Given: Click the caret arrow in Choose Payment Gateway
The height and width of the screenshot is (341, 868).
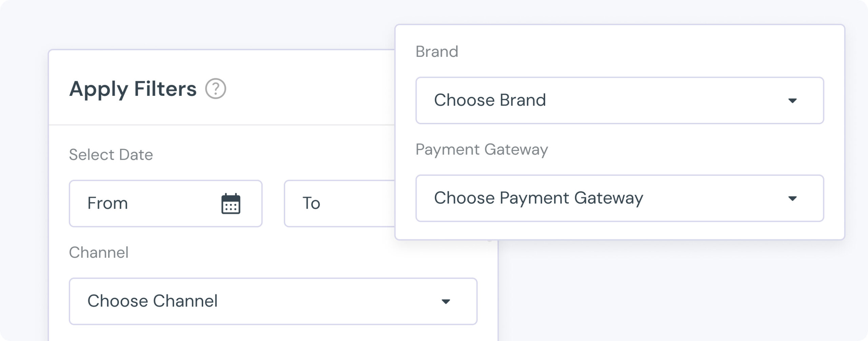Looking at the screenshot, I should click(792, 198).
